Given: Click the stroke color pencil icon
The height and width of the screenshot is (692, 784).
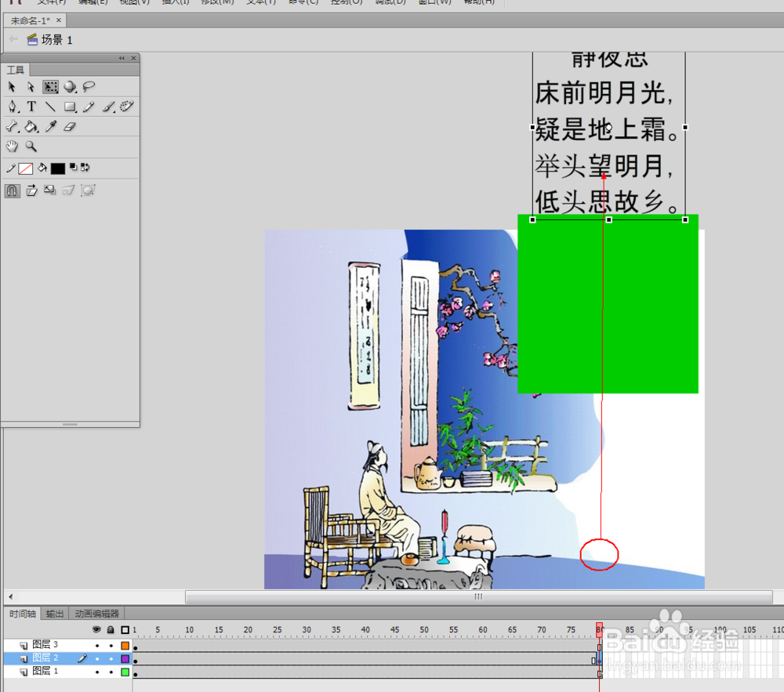Looking at the screenshot, I should [10, 168].
